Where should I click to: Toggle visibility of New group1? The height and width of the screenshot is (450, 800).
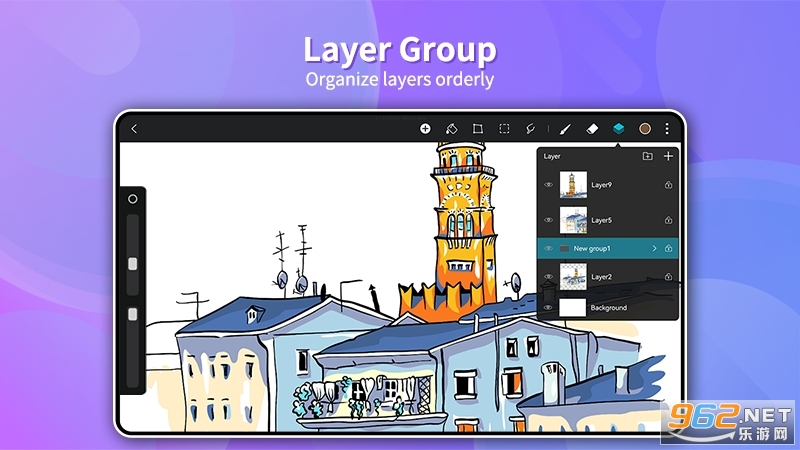548,248
